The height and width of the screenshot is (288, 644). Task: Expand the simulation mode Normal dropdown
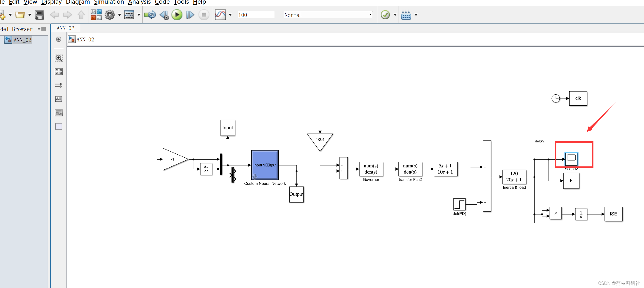[x=370, y=15]
